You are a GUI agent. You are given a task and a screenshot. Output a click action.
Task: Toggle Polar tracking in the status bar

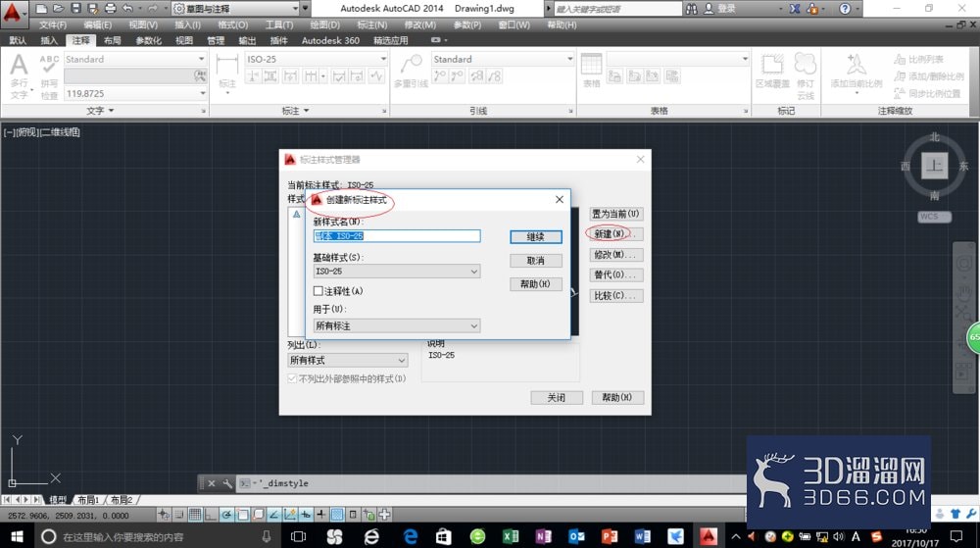tap(226, 515)
